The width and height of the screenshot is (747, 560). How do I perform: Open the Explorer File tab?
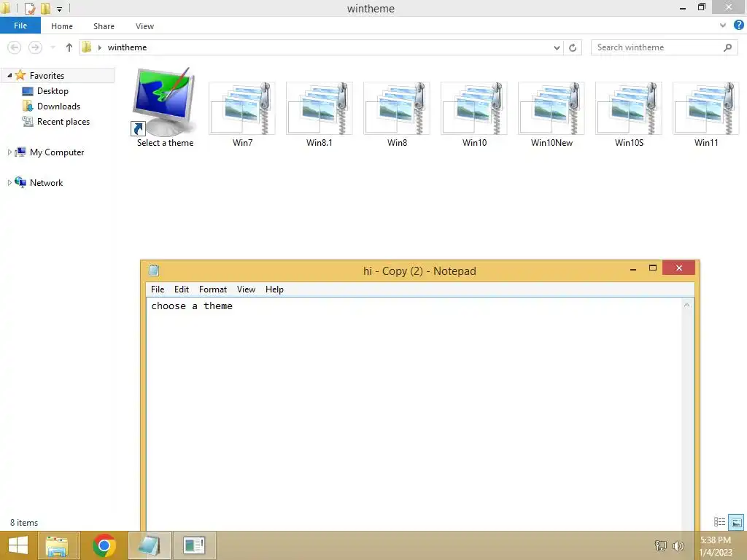[x=20, y=26]
